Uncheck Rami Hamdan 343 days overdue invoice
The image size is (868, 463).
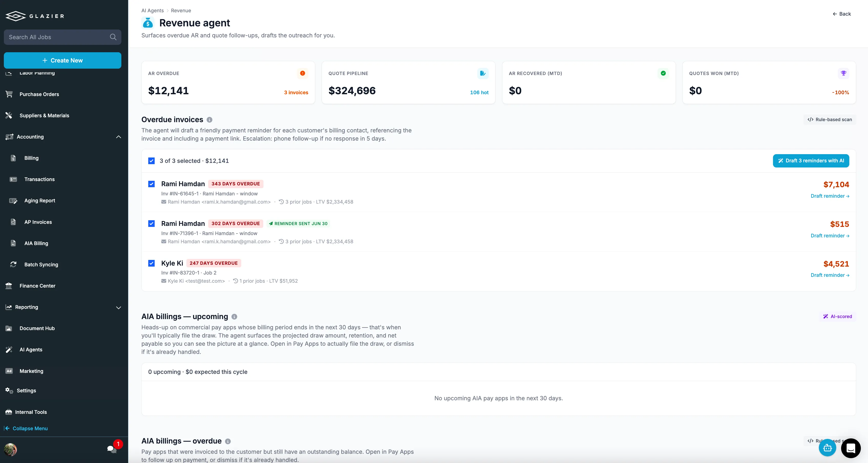click(151, 184)
